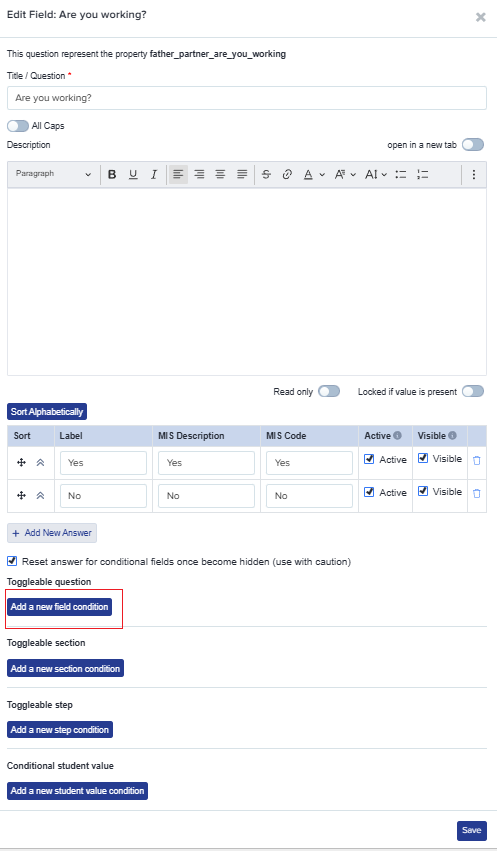Click the Add a new field condition button
497x851 pixels.
click(x=60, y=607)
